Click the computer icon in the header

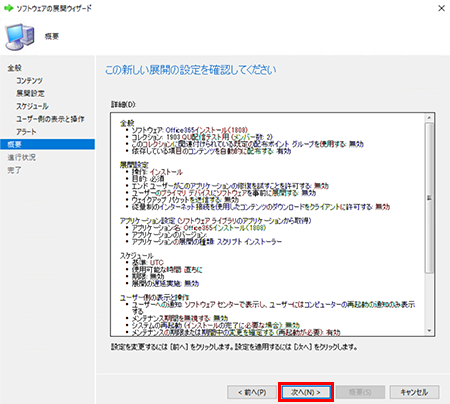point(20,36)
